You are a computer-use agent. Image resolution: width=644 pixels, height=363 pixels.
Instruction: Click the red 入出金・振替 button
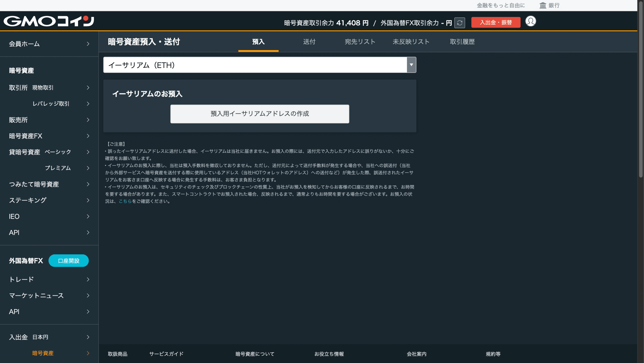pos(495,22)
